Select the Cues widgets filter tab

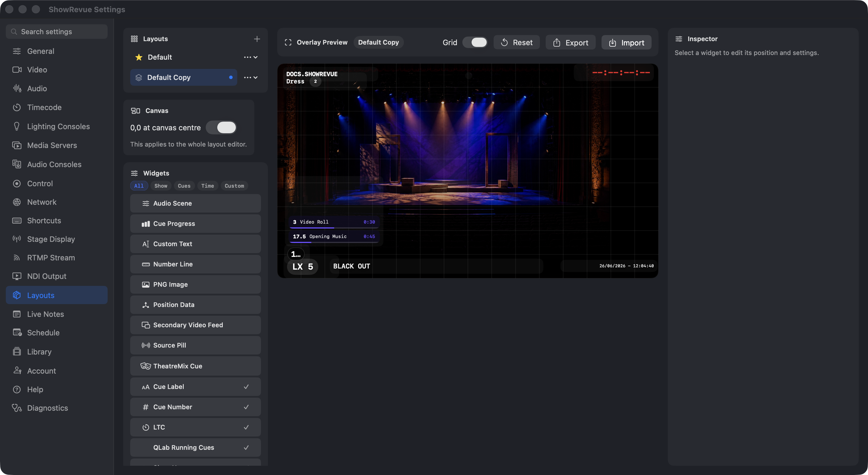tap(184, 186)
